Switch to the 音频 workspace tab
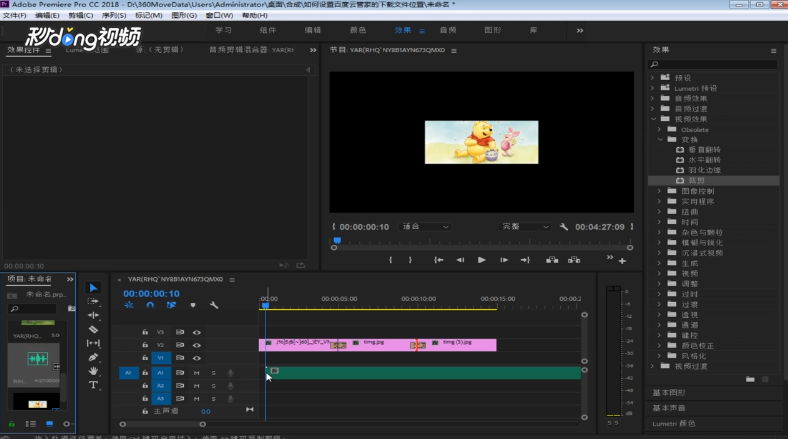The width and height of the screenshot is (788, 439). pos(448,30)
